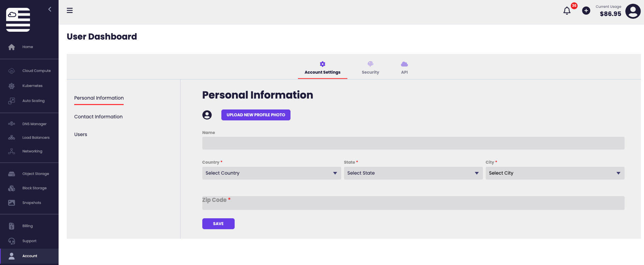The image size is (644, 265).
Task: Collapse the sidebar with the chevron arrow
Action: click(x=50, y=10)
